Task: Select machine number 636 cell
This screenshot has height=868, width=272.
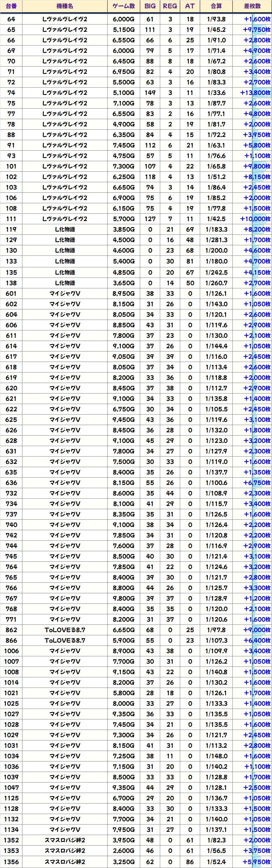Action: (11, 483)
